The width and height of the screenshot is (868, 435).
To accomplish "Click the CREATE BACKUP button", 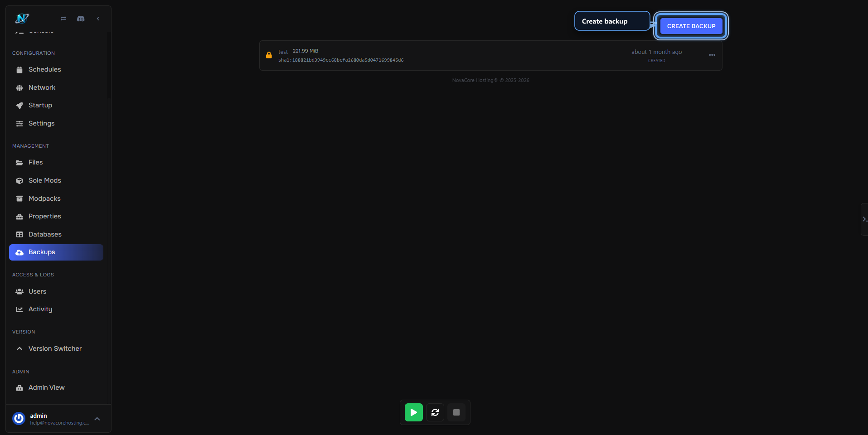I will pos(691,26).
